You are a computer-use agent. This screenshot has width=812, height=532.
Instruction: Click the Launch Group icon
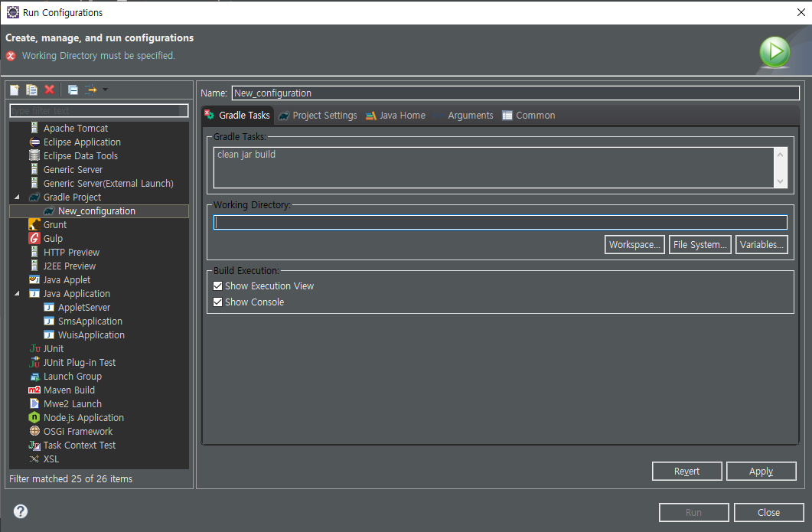[34, 377]
